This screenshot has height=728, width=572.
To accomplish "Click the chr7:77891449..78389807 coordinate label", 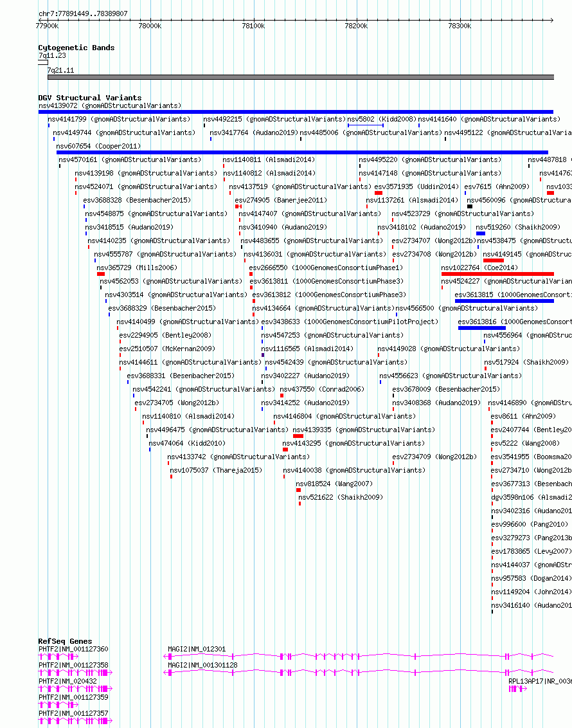I will [x=83, y=14].
